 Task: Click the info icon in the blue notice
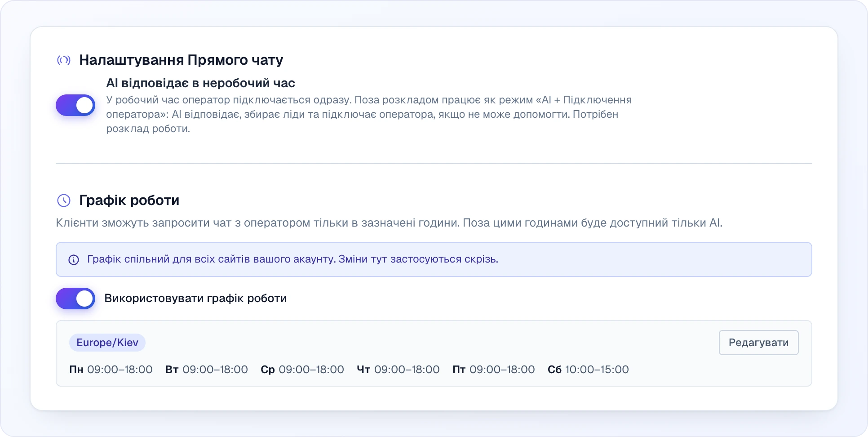[x=74, y=260]
